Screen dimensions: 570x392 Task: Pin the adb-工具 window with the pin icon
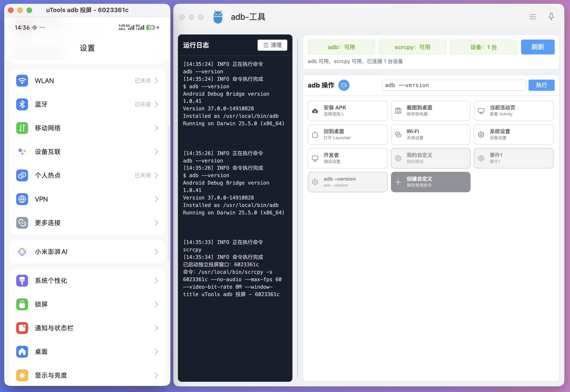551,17
